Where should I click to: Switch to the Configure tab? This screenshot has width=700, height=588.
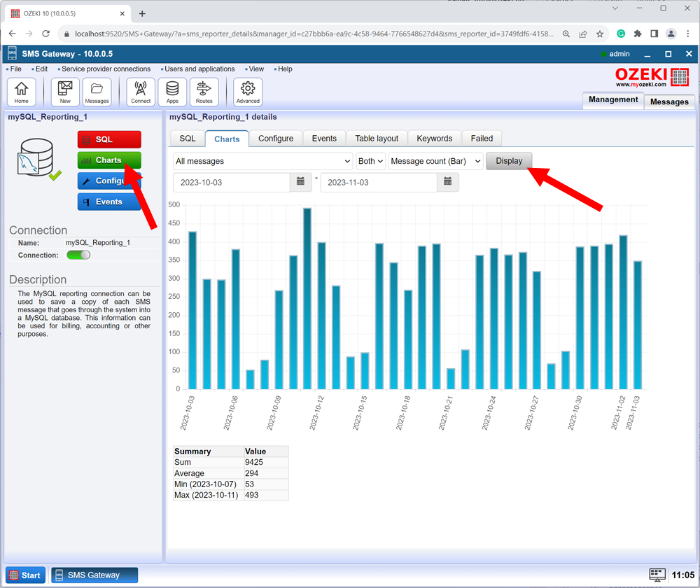pyautogui.click(x=275, y=139)
